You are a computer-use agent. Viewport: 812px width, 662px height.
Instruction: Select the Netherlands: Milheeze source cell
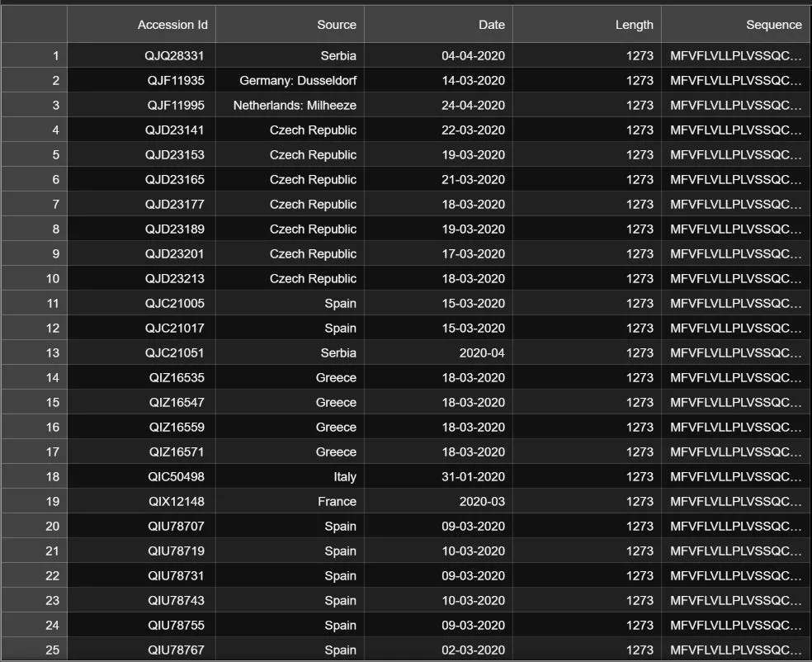coord(290,105)
